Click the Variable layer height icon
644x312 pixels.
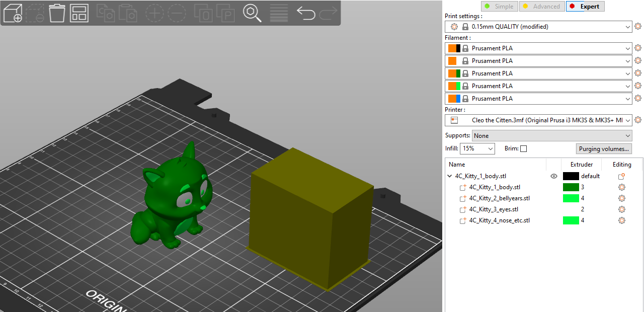point(279,13)
